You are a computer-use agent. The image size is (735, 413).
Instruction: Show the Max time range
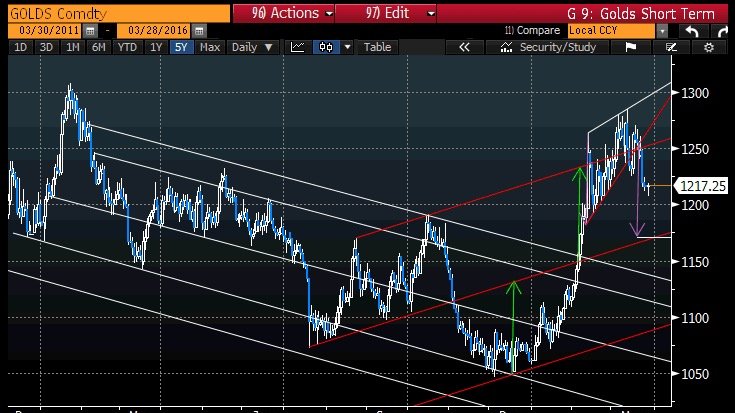pos(210,47)
